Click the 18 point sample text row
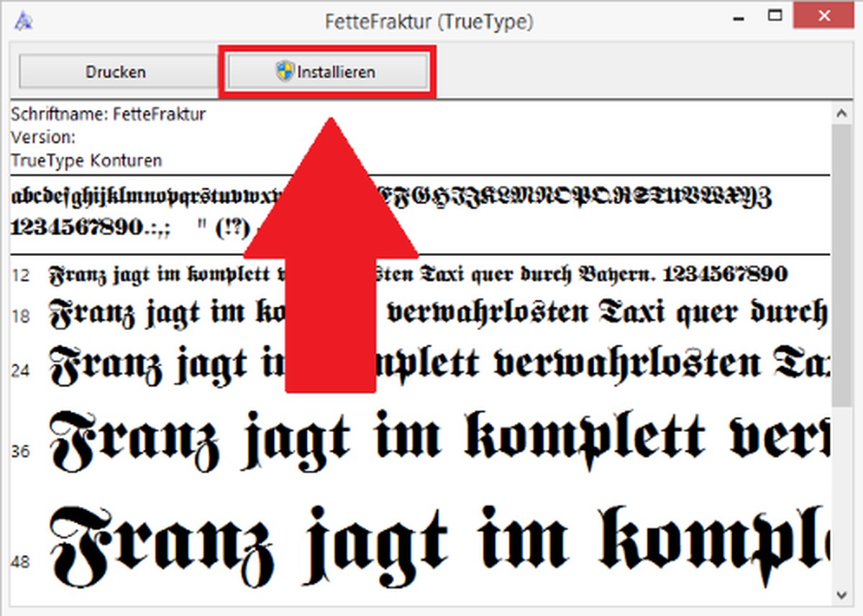Image resolution: width=863 pixels, height=616 pixels. (431, 313)
